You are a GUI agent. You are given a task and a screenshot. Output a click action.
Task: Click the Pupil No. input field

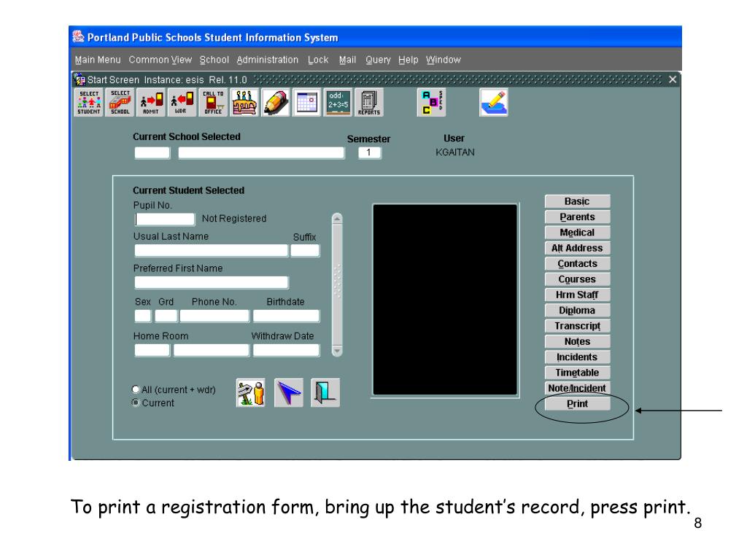tap(165, 219)
